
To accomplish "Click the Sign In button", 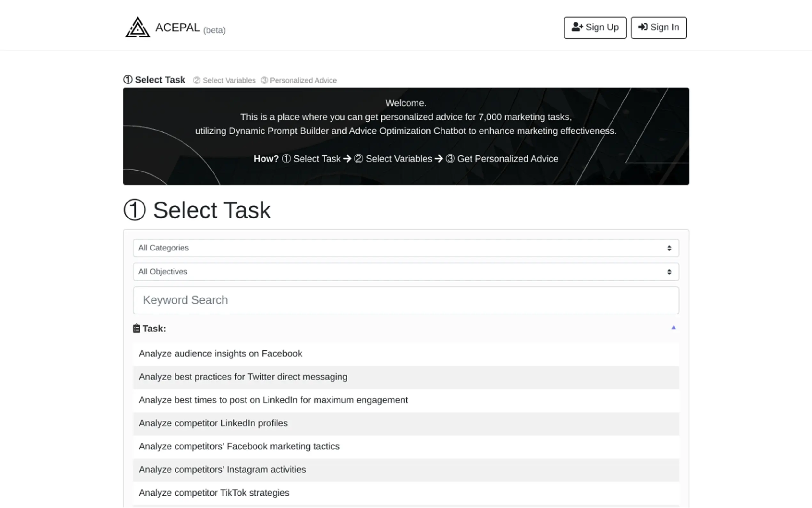I will (658, 28).
